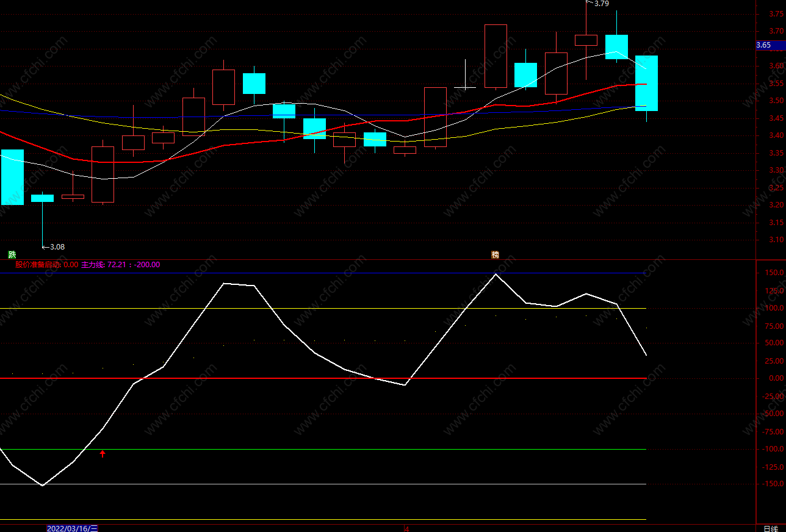This screenshot has width=786, height=532.
Task: Click the 主力线: 72.21 indicator value
Action: coord(103,264)
